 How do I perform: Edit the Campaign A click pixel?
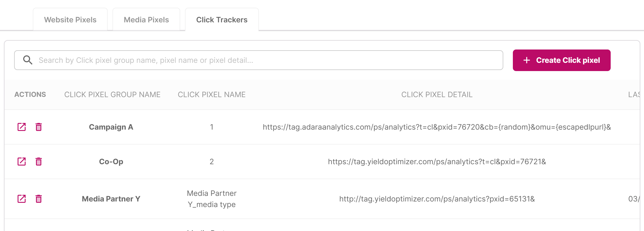click(22, 127)
